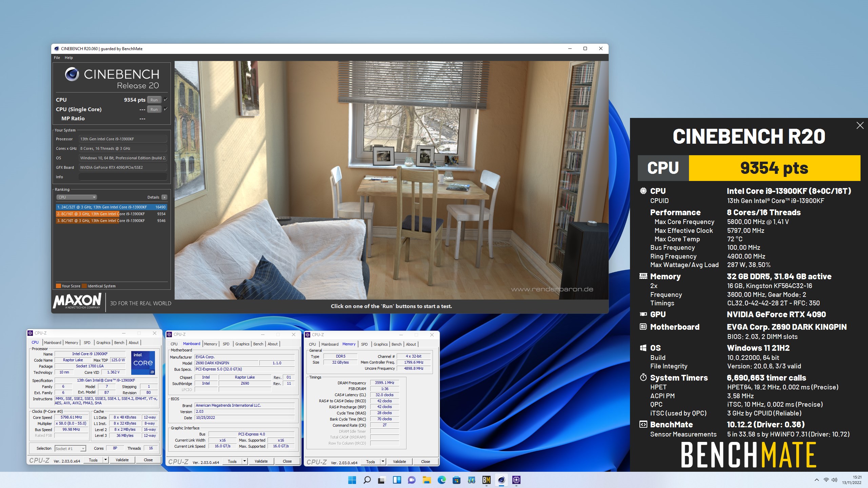
Task: Click Validate in Mainboard CPU-Z window
Action: coord(261,461)
